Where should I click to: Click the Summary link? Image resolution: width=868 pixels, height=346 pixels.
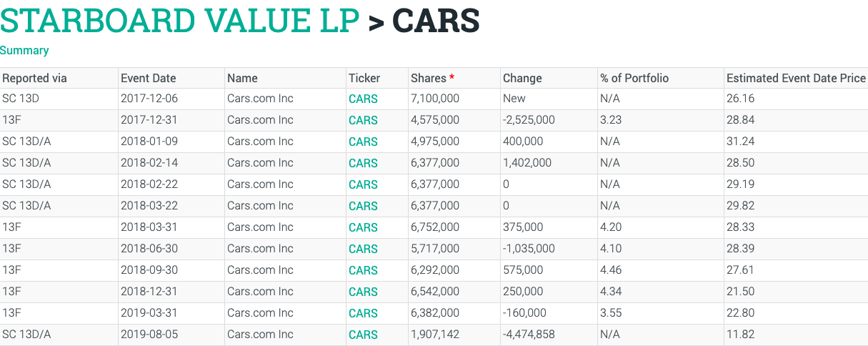click(x=24, y=50)
